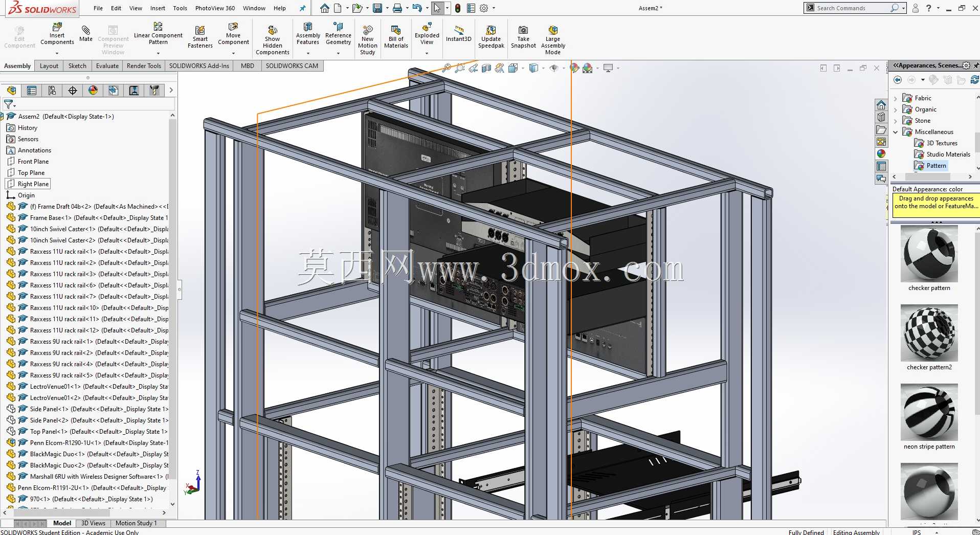Open the Options gear icon
This screenshot has height=535, width=980.
tap(484, 8)
